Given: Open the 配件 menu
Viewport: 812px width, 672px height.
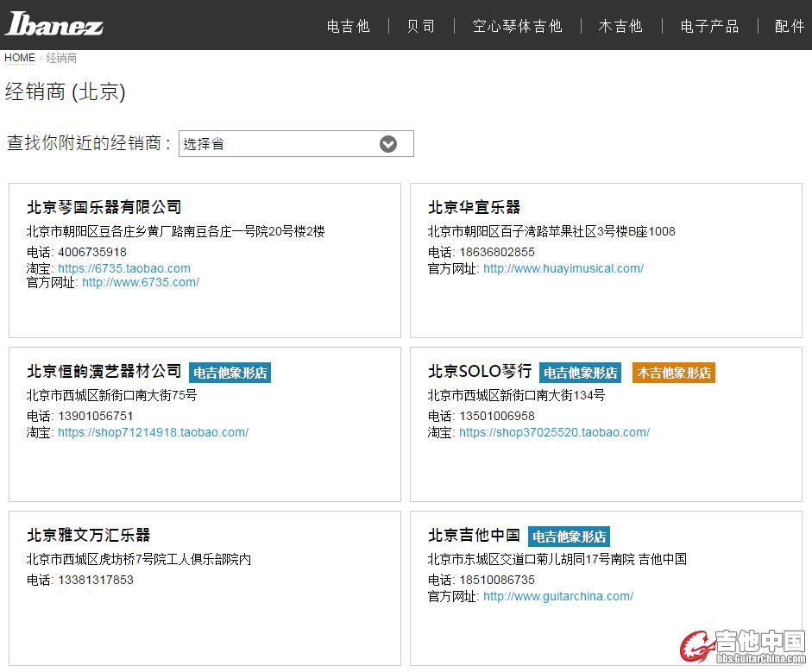Looking at the screenshot, I should [789, 26].
